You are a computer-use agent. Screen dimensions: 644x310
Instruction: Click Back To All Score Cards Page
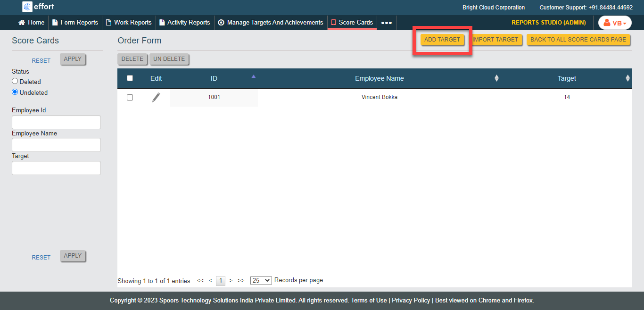click(578, 40)
